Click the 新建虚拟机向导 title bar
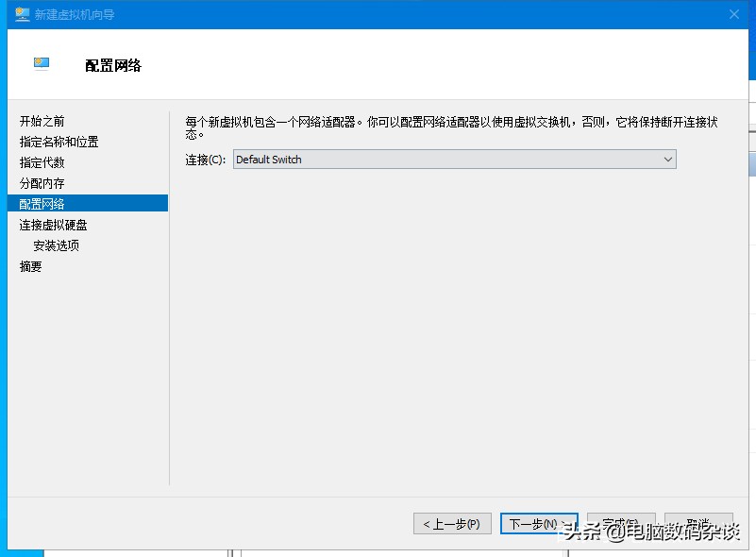Screen dimensions: 756x557 [x=283, y=14]
